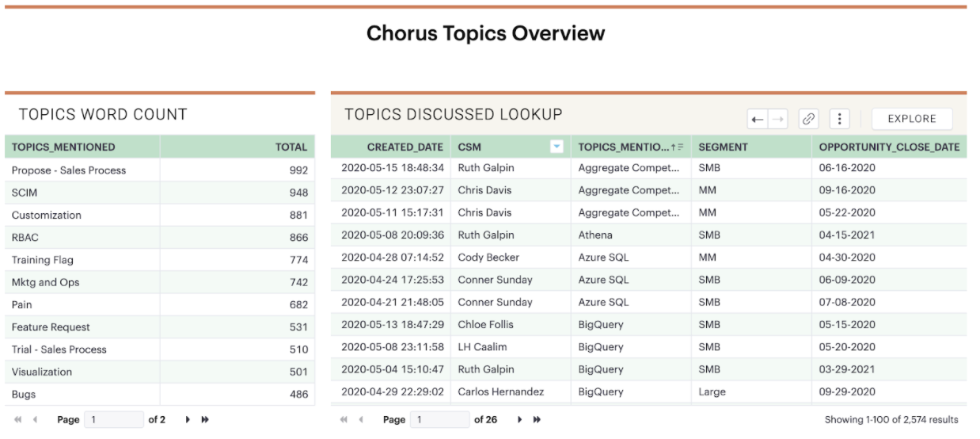The image size is (980, 439).
Task: Open the three-dot options menu
Action: [x=839, y=119]
